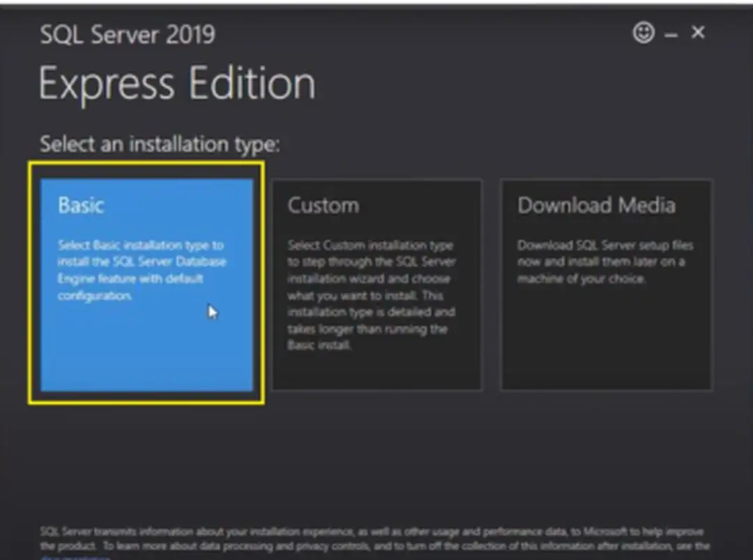Select Download Media for later installation
The height and width of the screenshot is (560, 753).
pos(605,282)
